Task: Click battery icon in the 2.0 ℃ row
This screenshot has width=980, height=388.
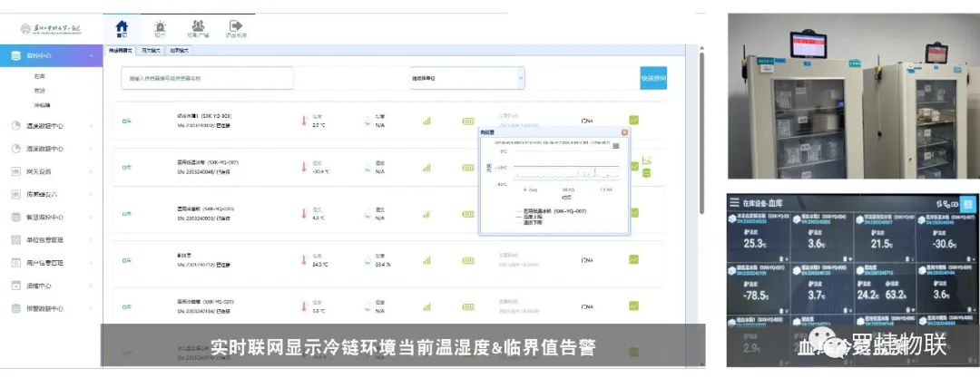Action: [468, 121]
